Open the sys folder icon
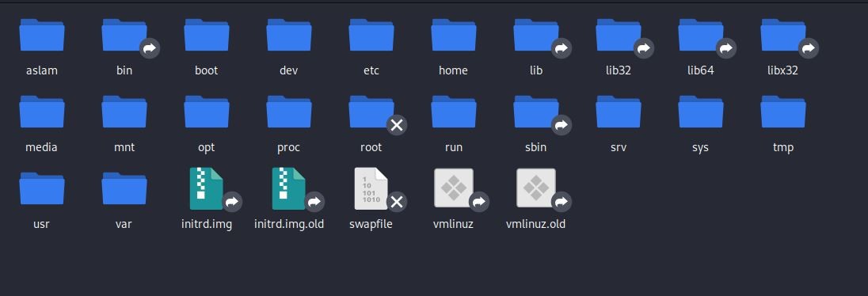868x296 pixels. (x=701, y=112)
